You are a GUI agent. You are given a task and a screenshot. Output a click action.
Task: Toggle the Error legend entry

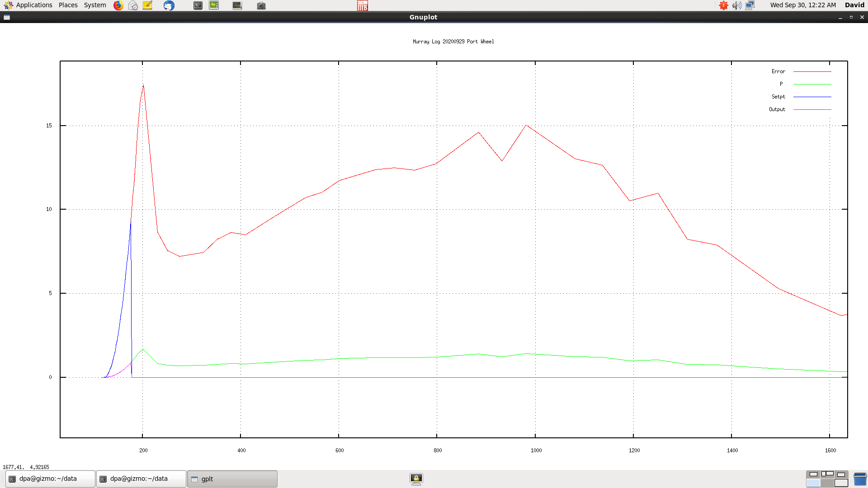pos(778,71)
